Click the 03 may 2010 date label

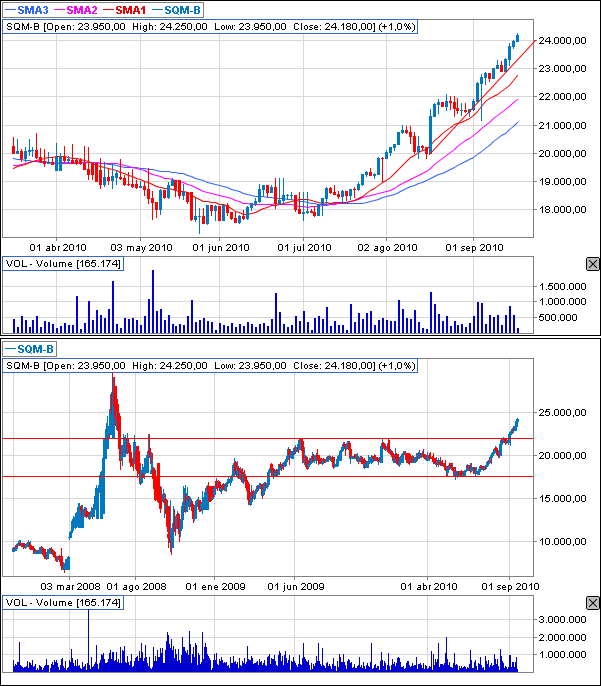click(x=141, y=248)
